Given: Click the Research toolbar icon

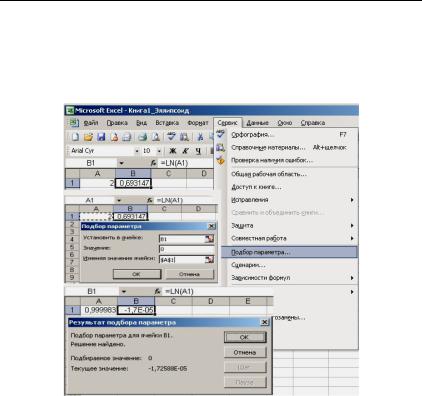Looking at the screenshot, I should pyautogui.click(x=184, y=137).
